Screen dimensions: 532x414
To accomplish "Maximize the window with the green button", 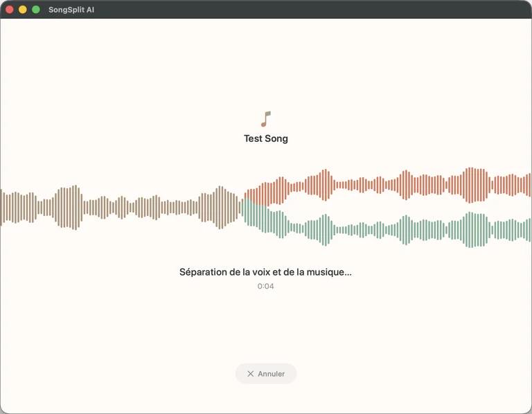I will [x=36, y=10].
